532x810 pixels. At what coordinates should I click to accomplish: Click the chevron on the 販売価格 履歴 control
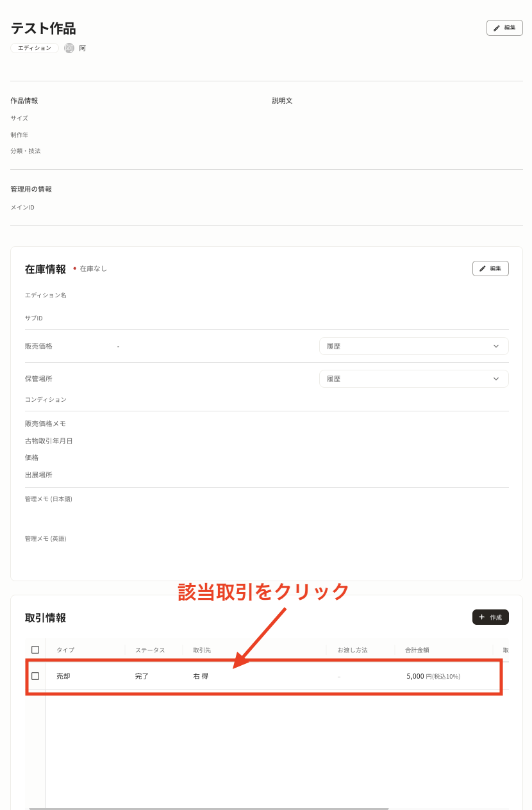point(496,345)
